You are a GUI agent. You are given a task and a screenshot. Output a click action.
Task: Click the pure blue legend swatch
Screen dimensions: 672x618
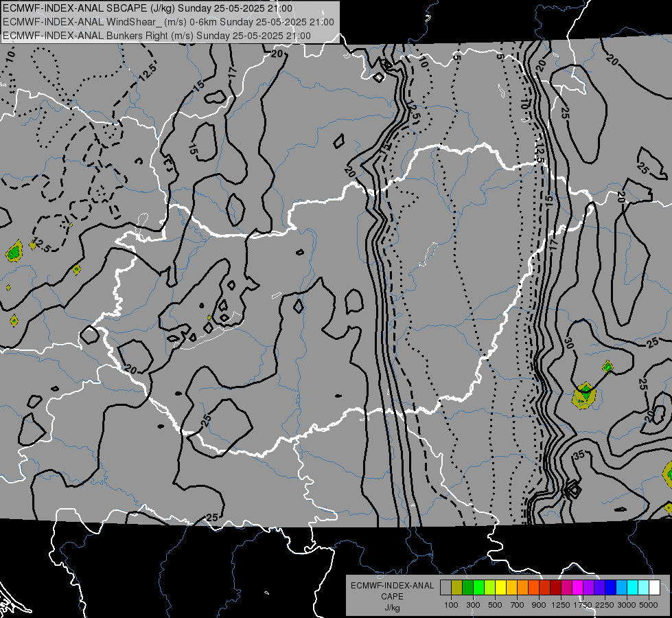coord(611,587)
